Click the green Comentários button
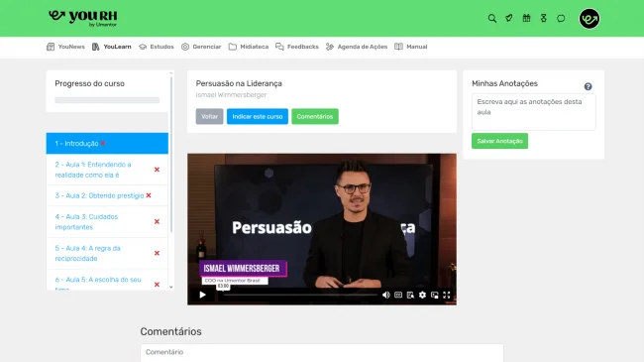This screenshot has height=362, width=644. coord(315,116)
